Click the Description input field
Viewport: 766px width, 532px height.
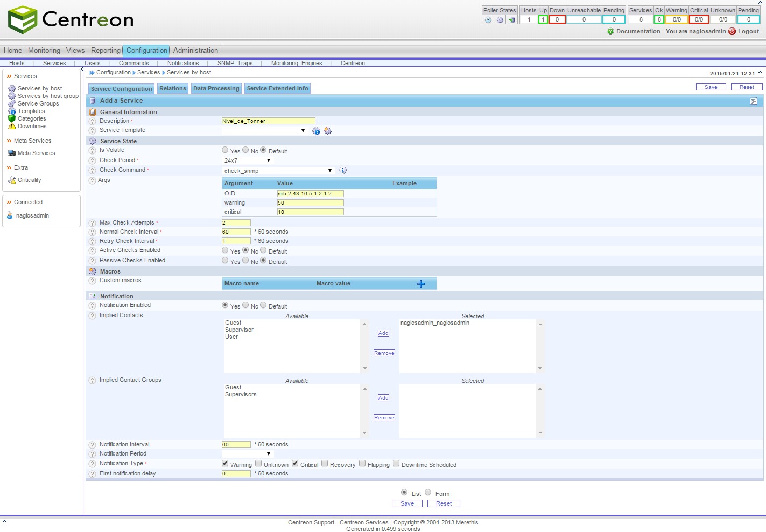pyautogui.click(x=269, y=121)
